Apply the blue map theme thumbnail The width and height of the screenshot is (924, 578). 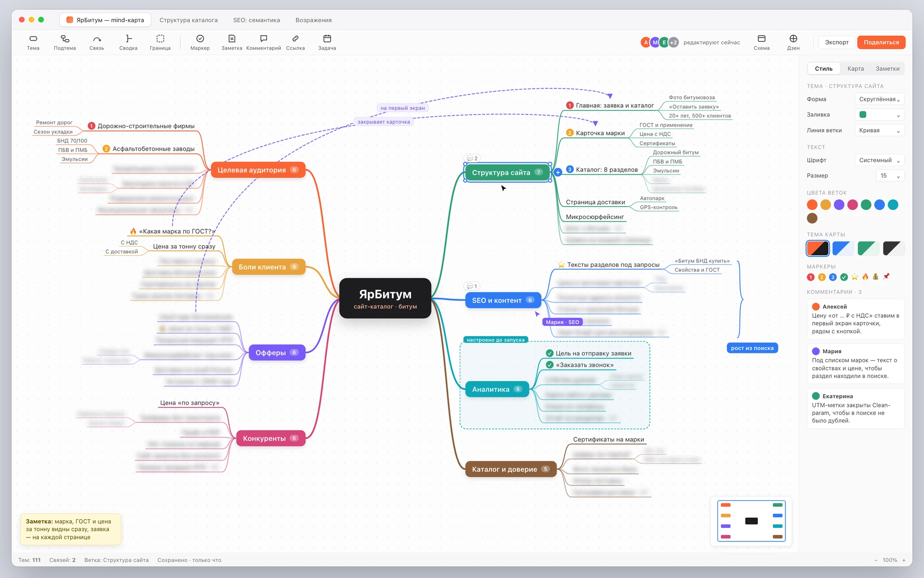point(843,249)
